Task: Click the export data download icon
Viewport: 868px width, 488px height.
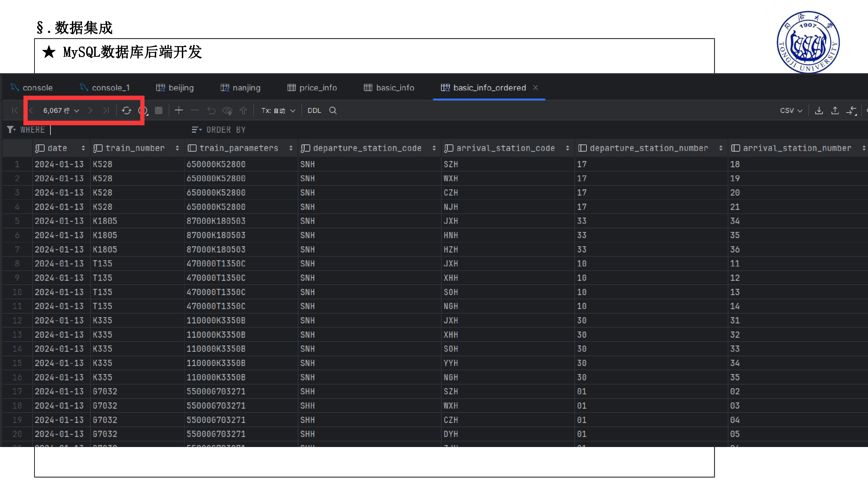Action: (x=819, y=111)
